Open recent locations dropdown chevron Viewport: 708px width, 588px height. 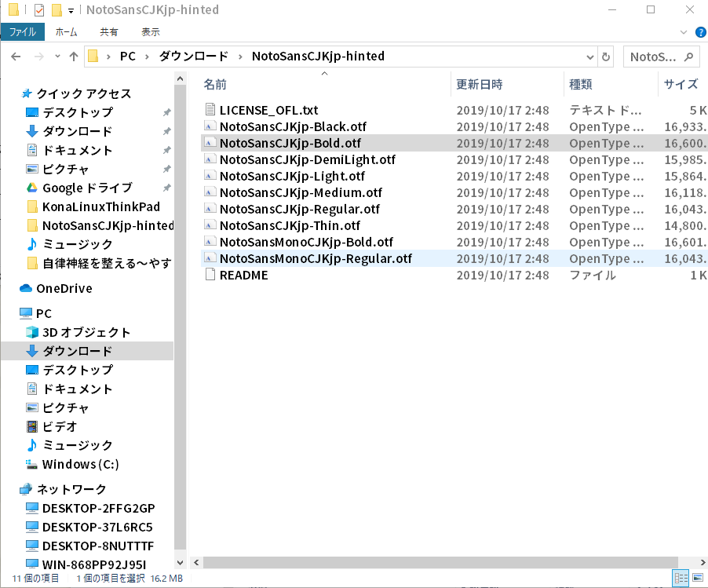[x=57, y=57]
